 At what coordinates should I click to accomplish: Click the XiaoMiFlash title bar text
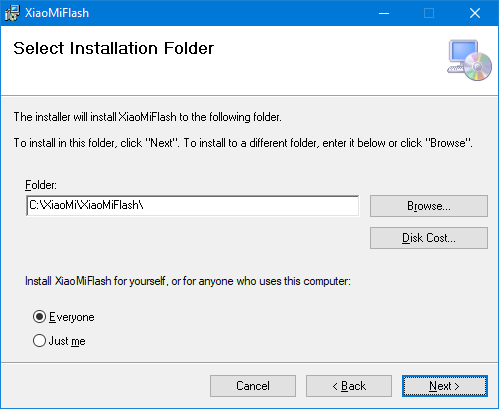(x=57, y=13)
